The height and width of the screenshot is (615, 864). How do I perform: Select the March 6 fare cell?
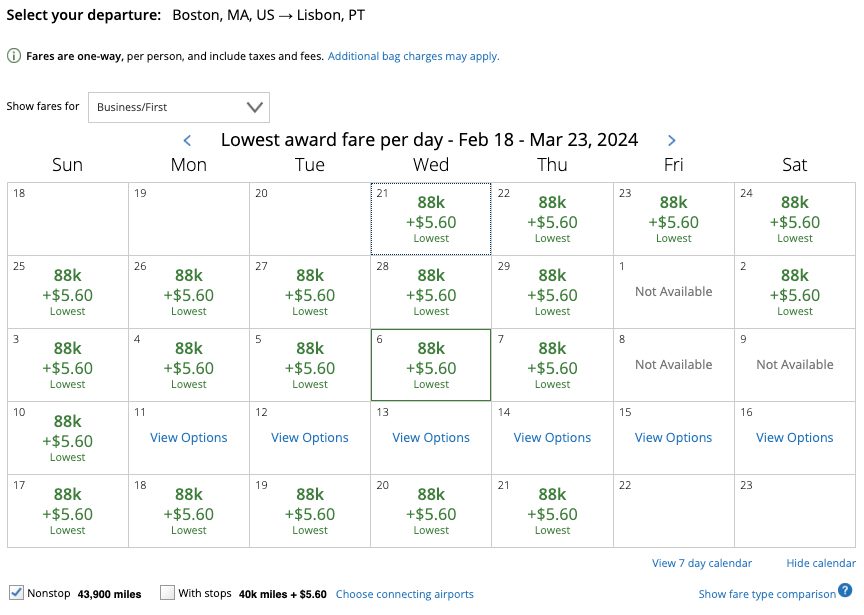[x=430, y=364]
